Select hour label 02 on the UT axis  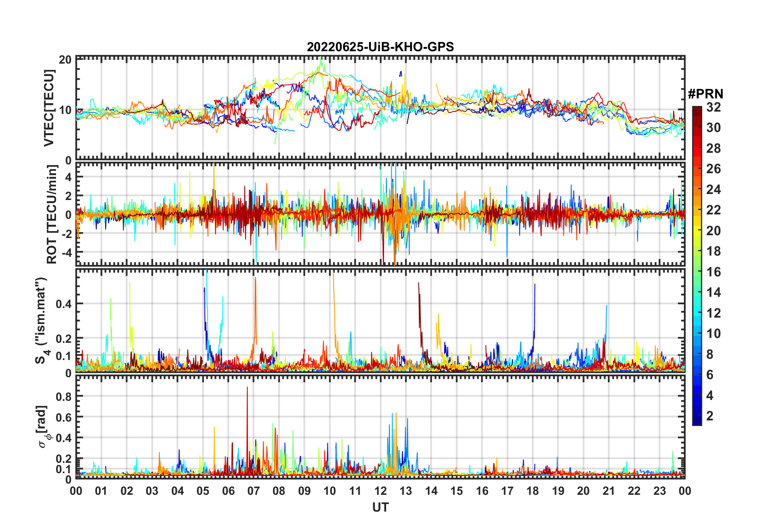[127, 491]
